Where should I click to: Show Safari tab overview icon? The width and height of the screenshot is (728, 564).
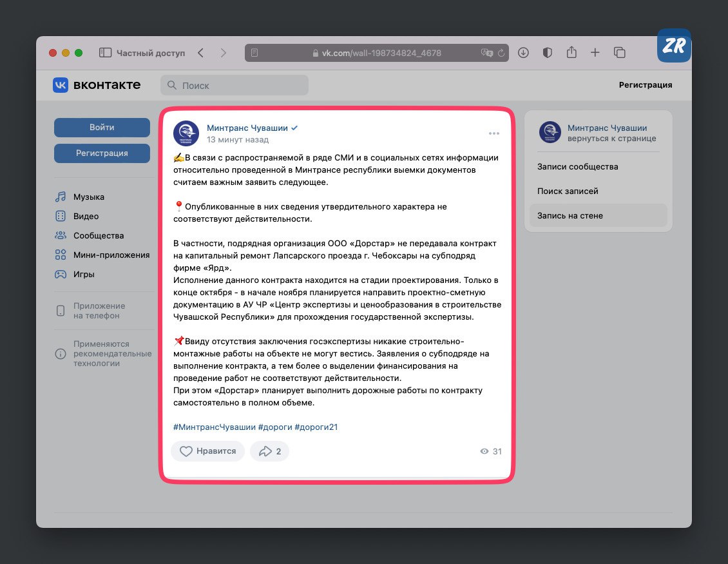coord(620,53)
